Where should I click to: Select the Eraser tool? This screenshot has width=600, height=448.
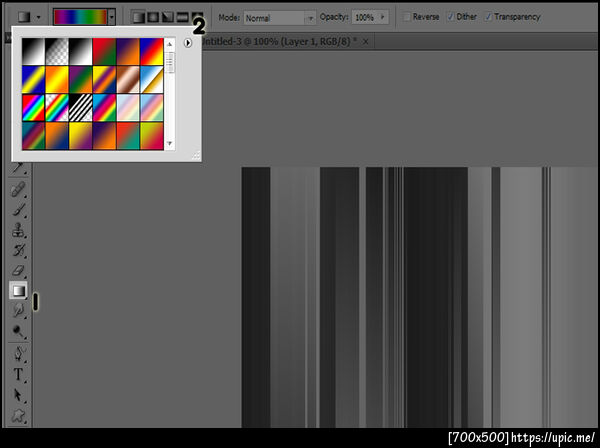(18, 270)
